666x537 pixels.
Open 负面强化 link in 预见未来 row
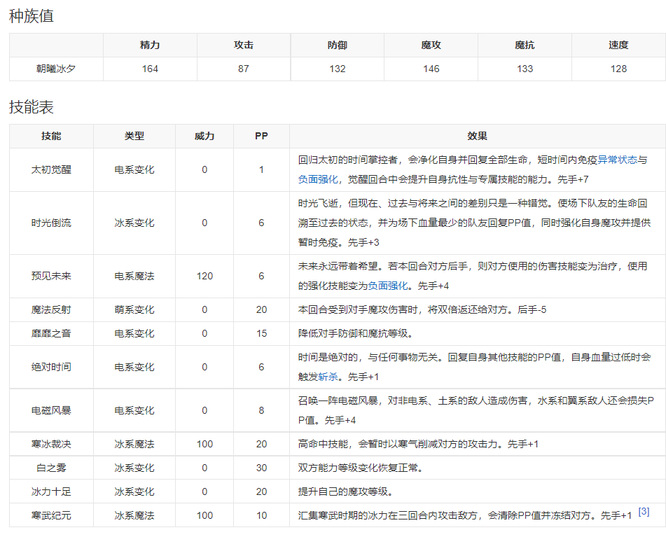point(387,285)
